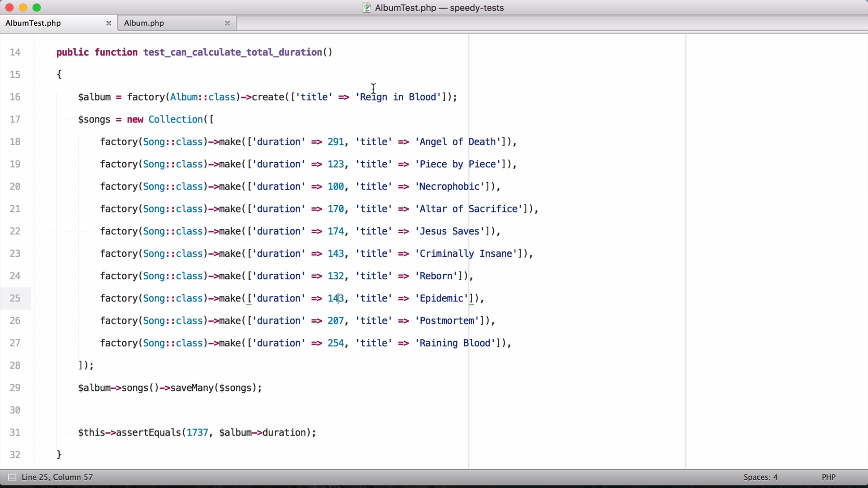Click the duration value 123
Image resolution: width=868 pixels, height=488 pixels.
tap(336, 164)
